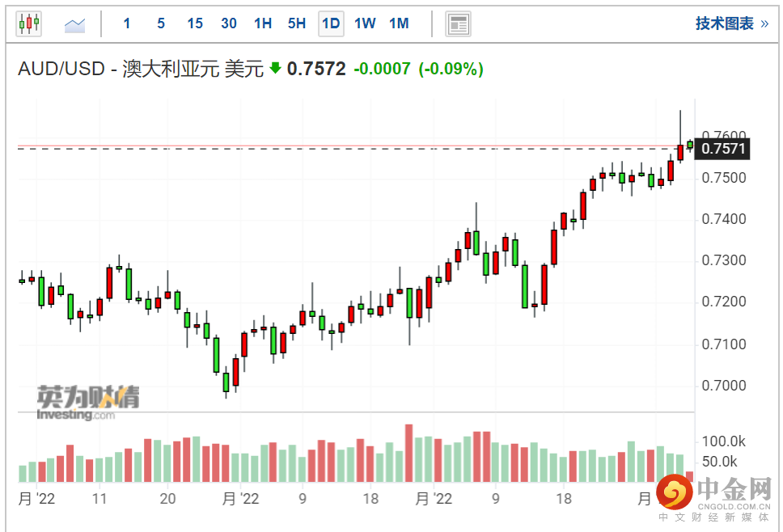The image size is (783, 532).
Task: Open the 技术图表 link
Action: [x=731, y=23]
